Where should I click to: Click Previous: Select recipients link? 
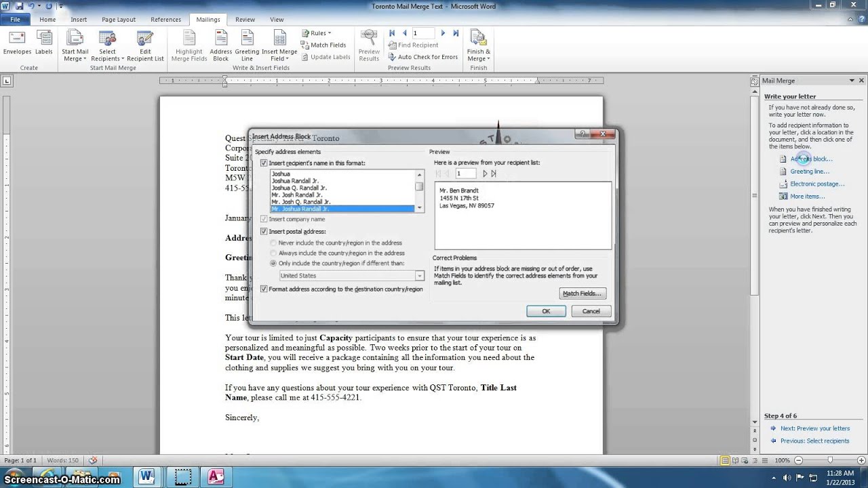click(x=814, y=441)
